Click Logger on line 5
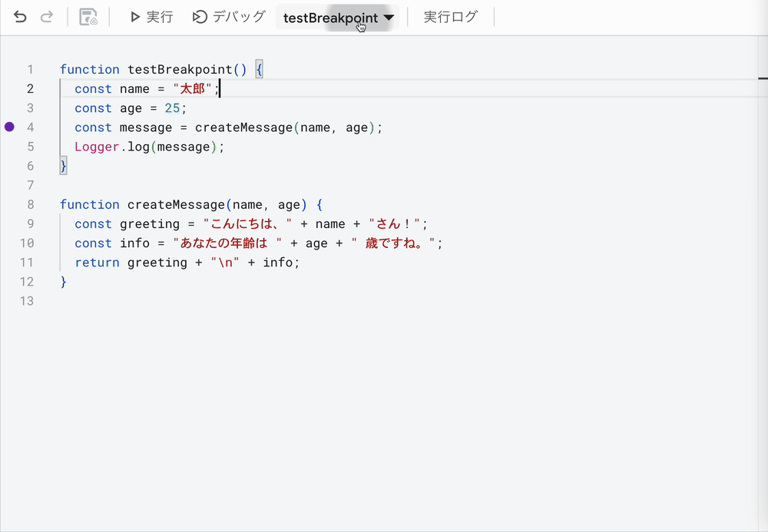 pyautogui.click(x=97, y=147)
